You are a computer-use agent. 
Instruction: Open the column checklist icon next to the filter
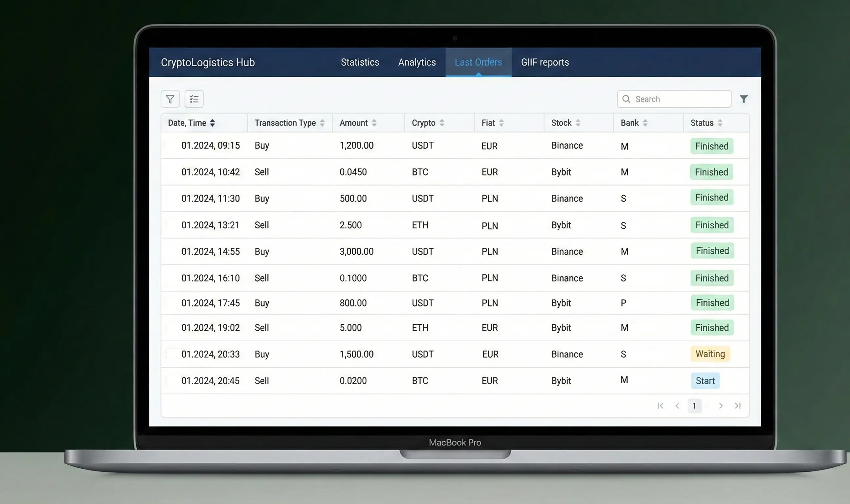pyautogui.click(x=194, y=99)
